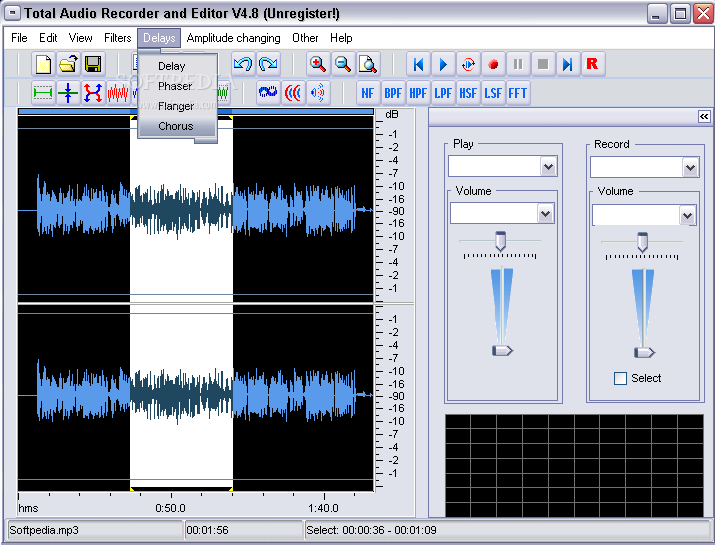Click the New file icon
715x545 pixels.
click(x=43, y=64)
